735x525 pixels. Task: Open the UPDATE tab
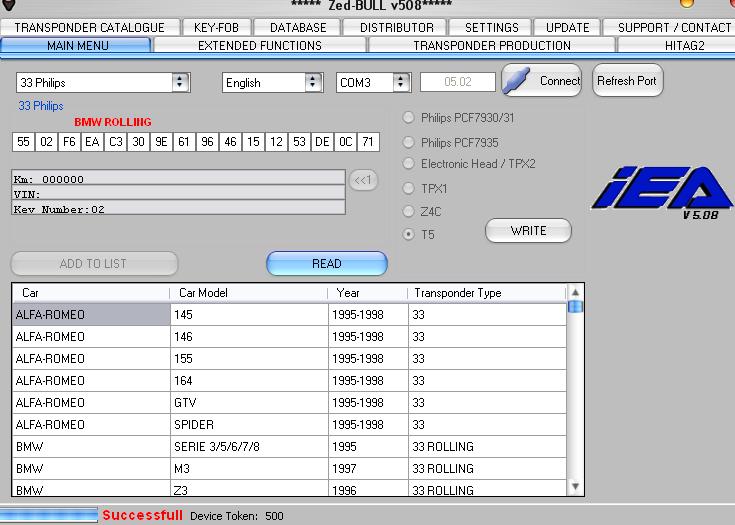[567, 27]
